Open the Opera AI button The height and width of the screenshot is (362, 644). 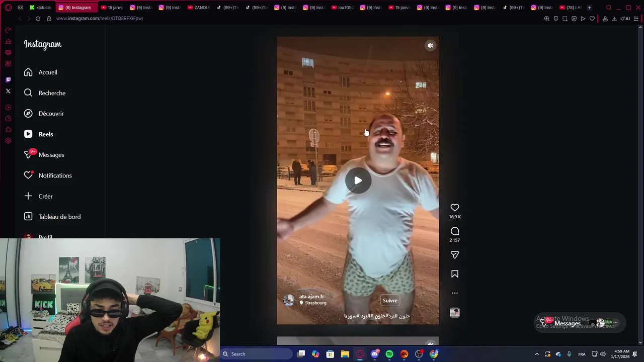click(x=625, y=19)
